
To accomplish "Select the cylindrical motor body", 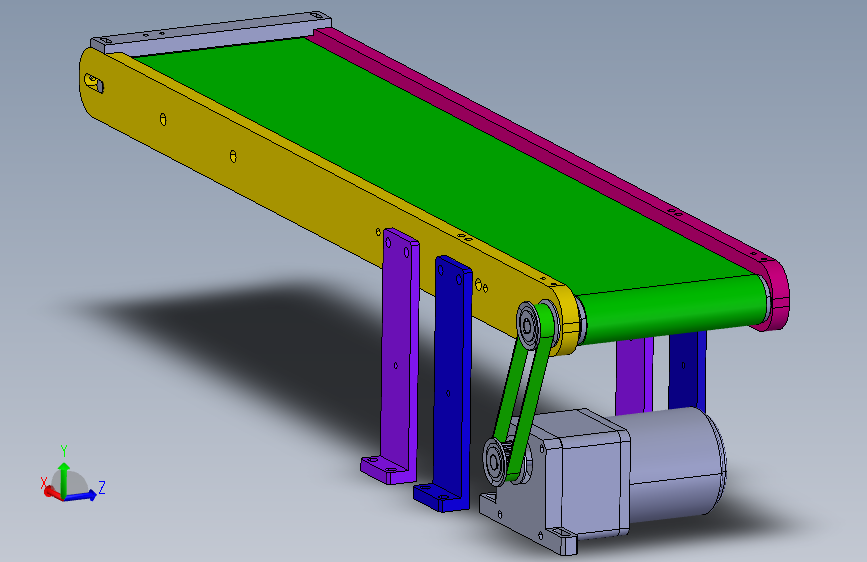I will tap(677, 465).
